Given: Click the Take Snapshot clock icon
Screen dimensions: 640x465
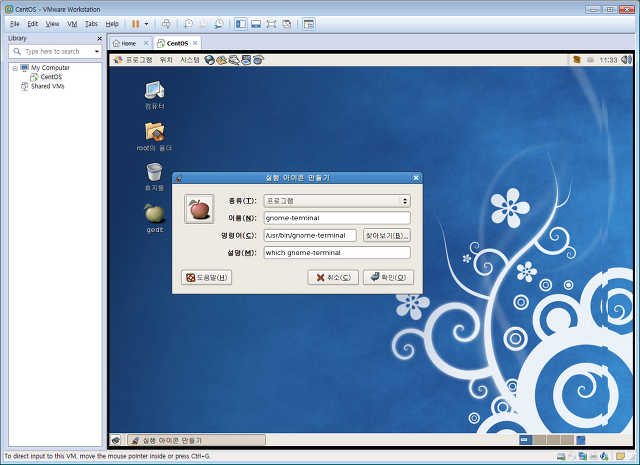Looking at the screenshot, I should [x=188, y=24].
